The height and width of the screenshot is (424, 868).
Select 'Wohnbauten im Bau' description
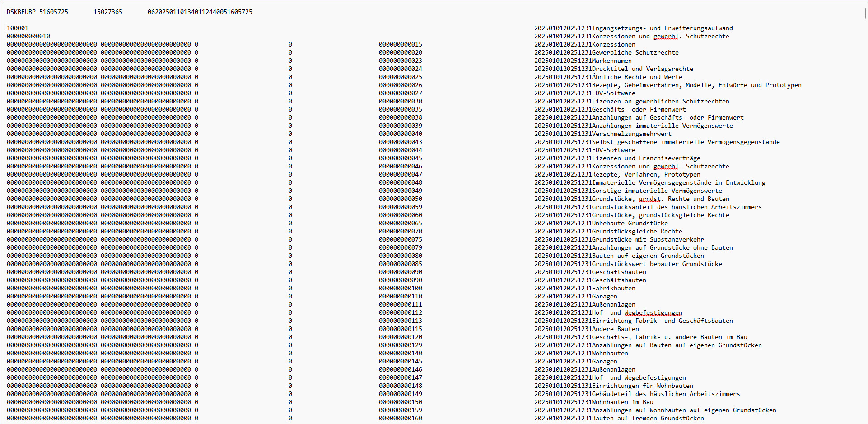(623, 402)
